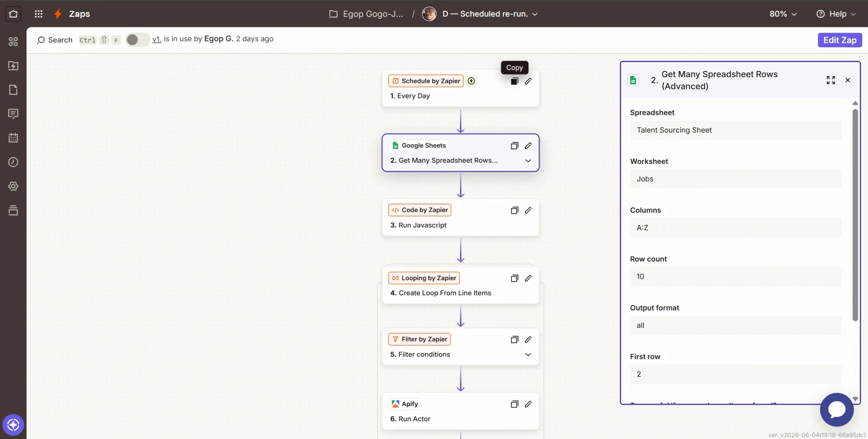Copy the Code by Zapier step
The image size is (868, 439).
(x=514, y=210)
